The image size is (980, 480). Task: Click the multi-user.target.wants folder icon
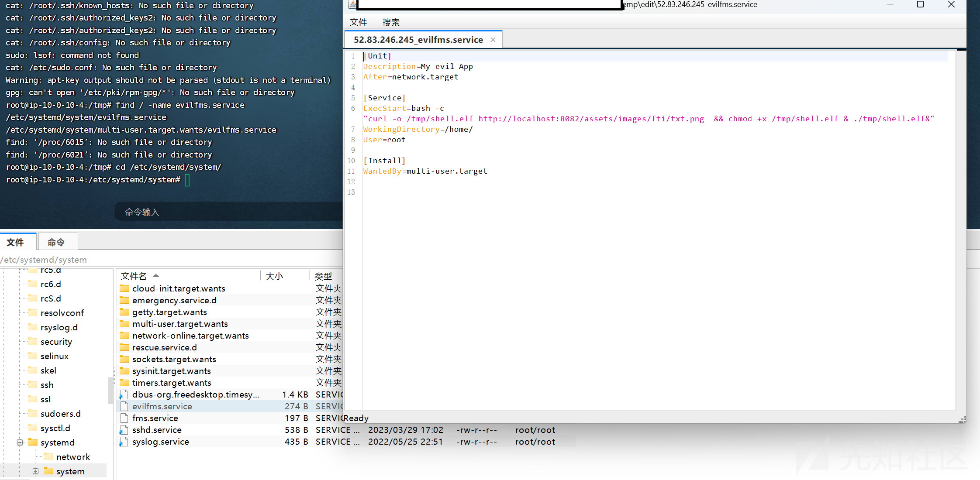124,324
